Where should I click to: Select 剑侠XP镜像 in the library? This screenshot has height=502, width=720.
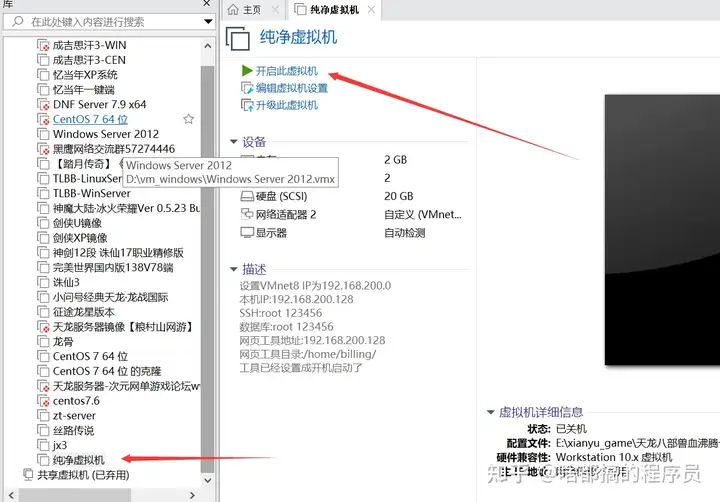pos(80,238)
